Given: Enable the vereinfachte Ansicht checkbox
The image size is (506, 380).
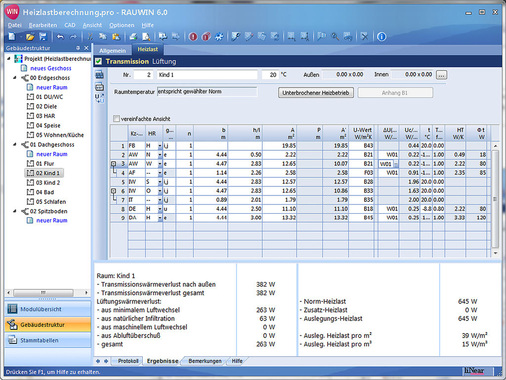Looking at the screenshot, I should click(x=116, y=119).
